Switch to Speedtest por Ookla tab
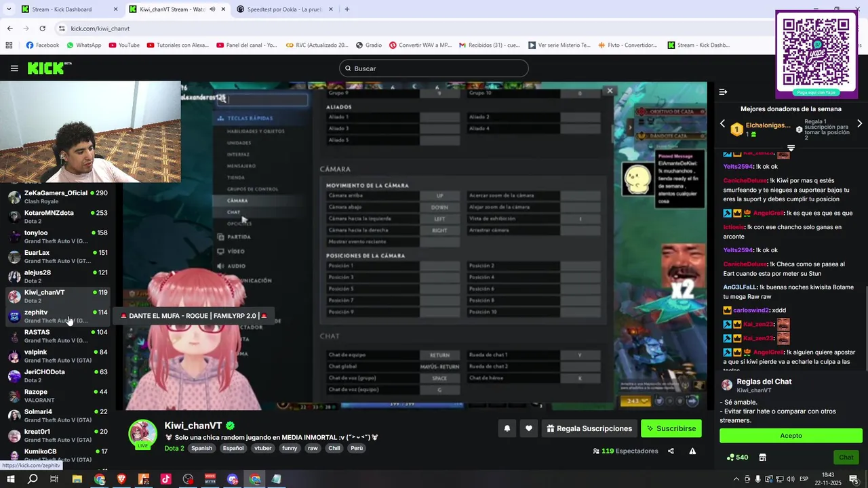Viewport: 868px width, 488px height. pyautogui.click(x=285, y=9)
